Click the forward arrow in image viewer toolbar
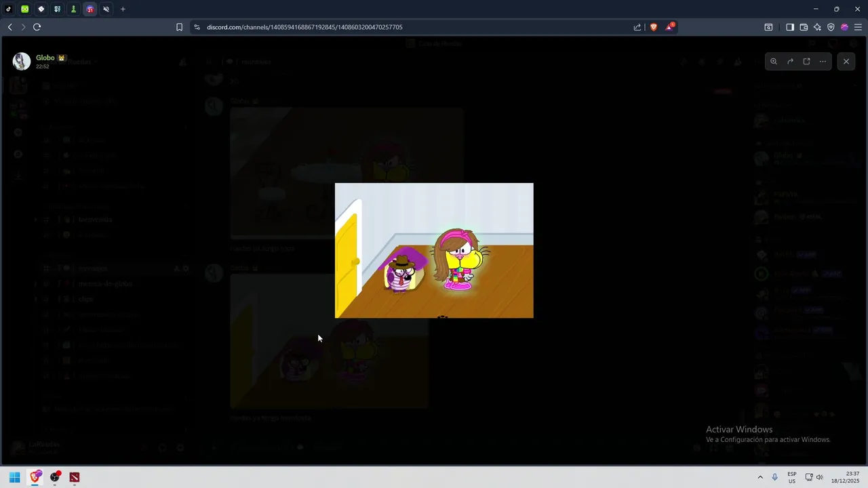The image size is (868, 488). (x=790, y=61)
